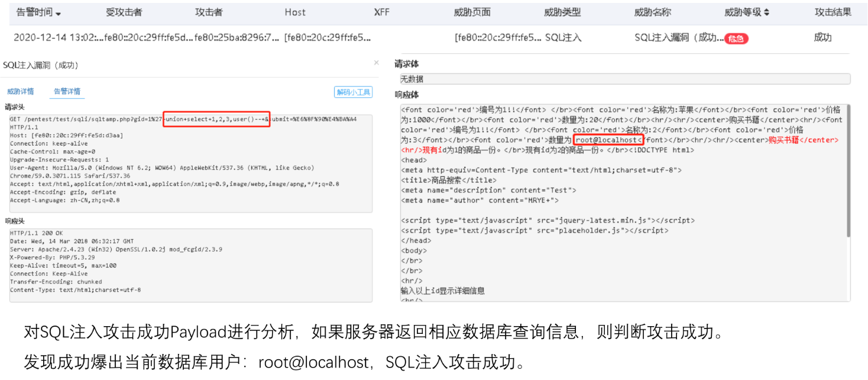Screen dimensions: 868x380
Task: Close the SQL注入漏洞 detail panel
Action: point(376,62)
